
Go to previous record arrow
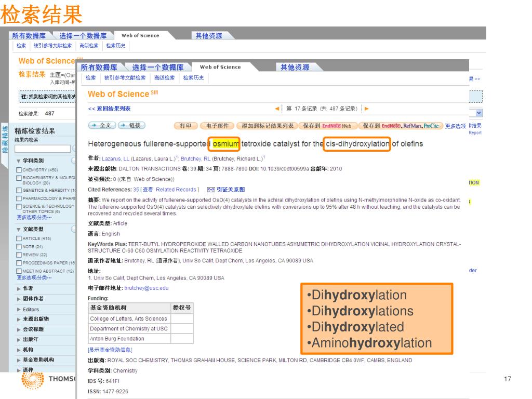click(x=277, y=109)
